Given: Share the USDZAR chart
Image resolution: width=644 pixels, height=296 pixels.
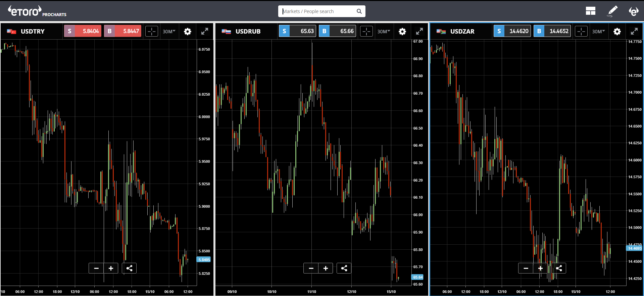Looking at the screenshot, I should (x=559, y=268).
